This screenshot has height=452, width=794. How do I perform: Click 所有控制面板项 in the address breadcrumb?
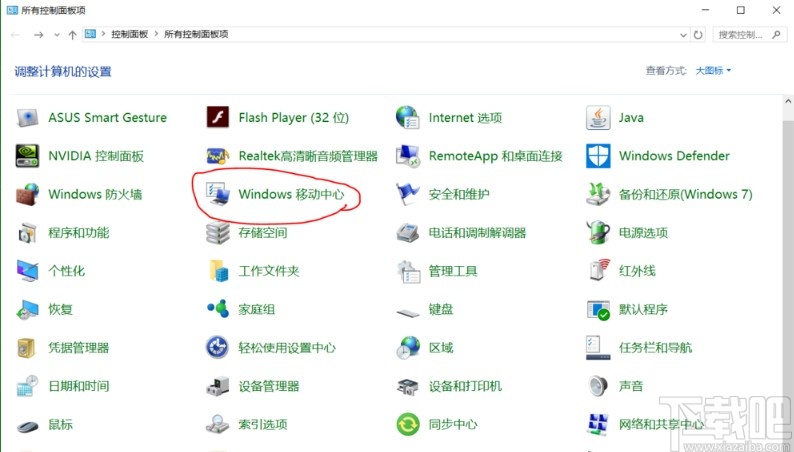pyautogui.click(x=196, y=34)
